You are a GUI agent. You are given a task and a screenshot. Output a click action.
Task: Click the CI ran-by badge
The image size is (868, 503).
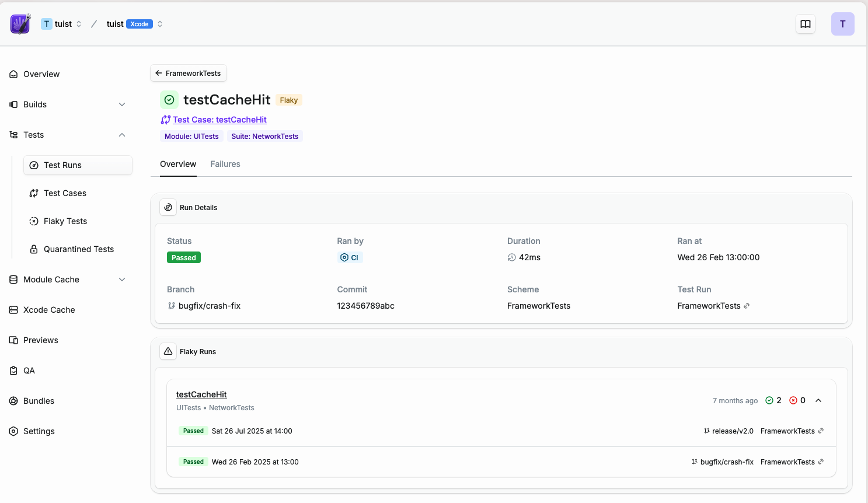click(350, 257)
